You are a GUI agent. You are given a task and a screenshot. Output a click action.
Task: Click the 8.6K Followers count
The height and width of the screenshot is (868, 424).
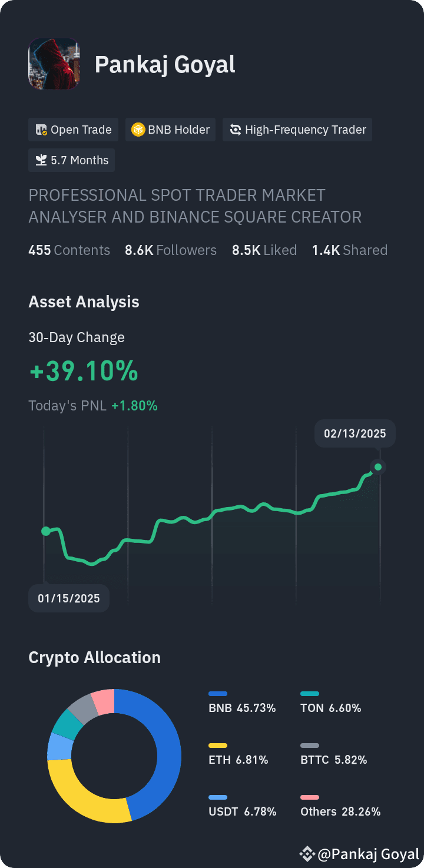[x=170, y=250]
